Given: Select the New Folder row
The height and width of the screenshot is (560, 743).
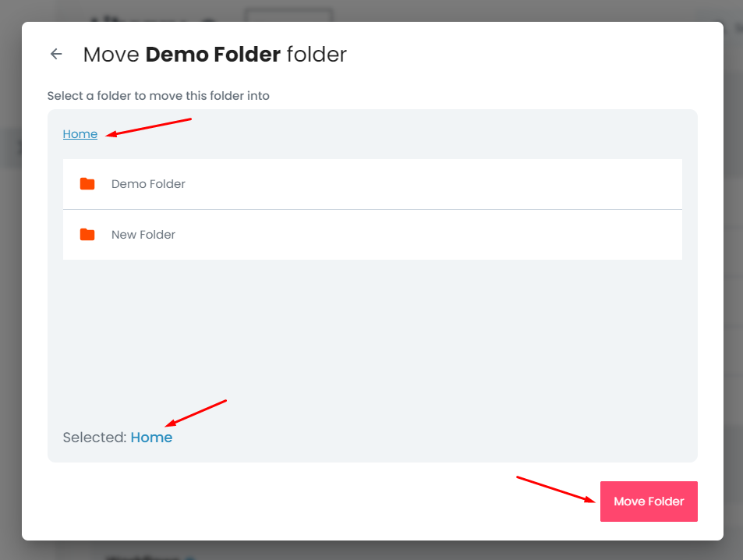Looking at the screenshot, I should 373,235.
